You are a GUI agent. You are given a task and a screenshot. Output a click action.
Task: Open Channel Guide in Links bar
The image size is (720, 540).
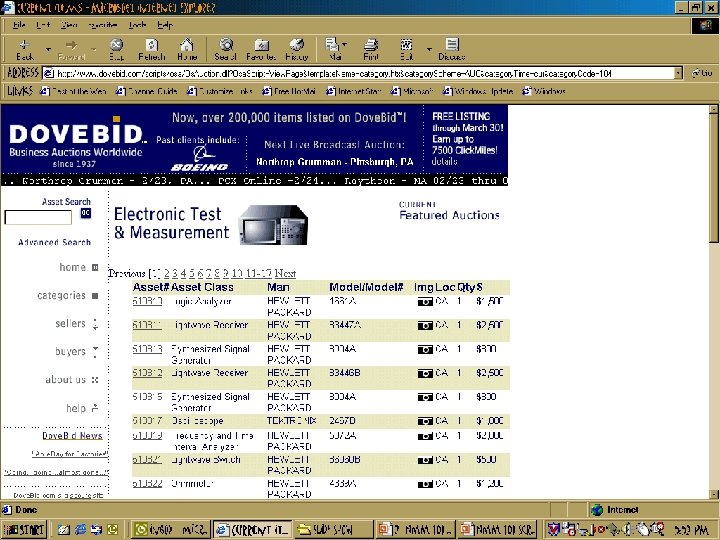tap(147, 91)
